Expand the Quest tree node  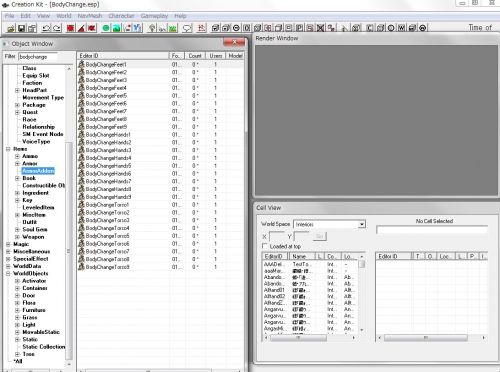tap(17, 112)
